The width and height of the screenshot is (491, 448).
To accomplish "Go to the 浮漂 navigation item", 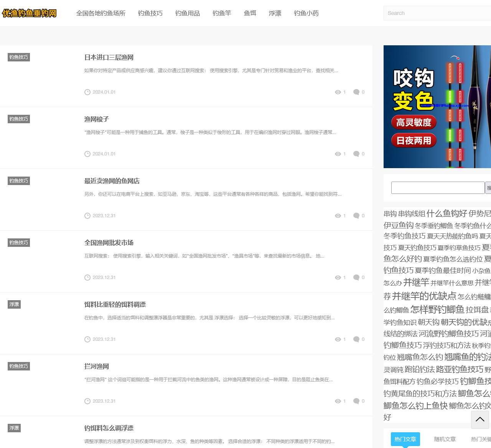I will point(275,13).
